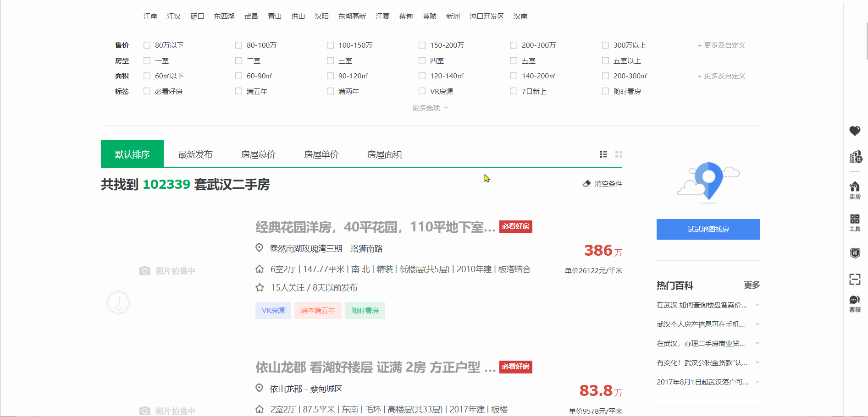Select the 房屋单价 sorting tab
Viewport: 868px width, 417px height.
click(x=321, y=154)
